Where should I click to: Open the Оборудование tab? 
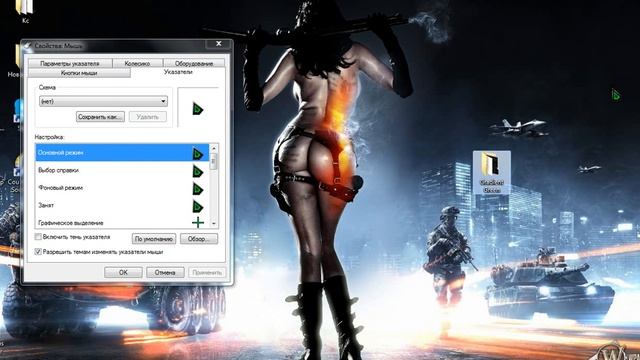194,63
